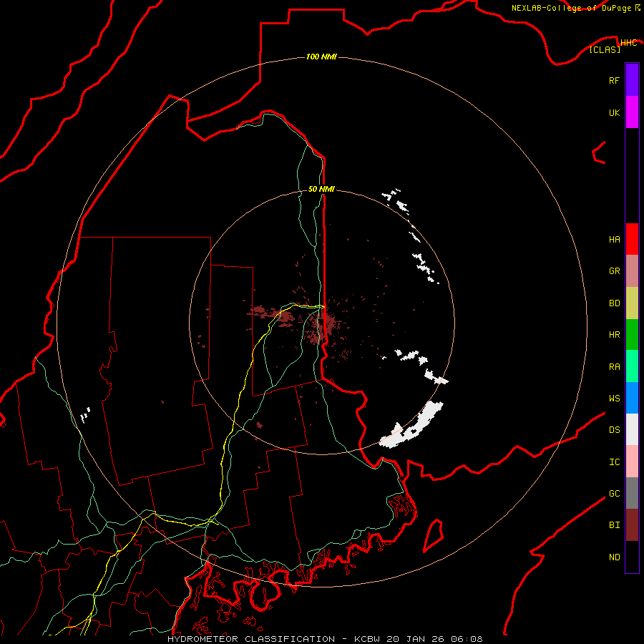
Task: Click the BD legend label
Action: pos(614,303)
